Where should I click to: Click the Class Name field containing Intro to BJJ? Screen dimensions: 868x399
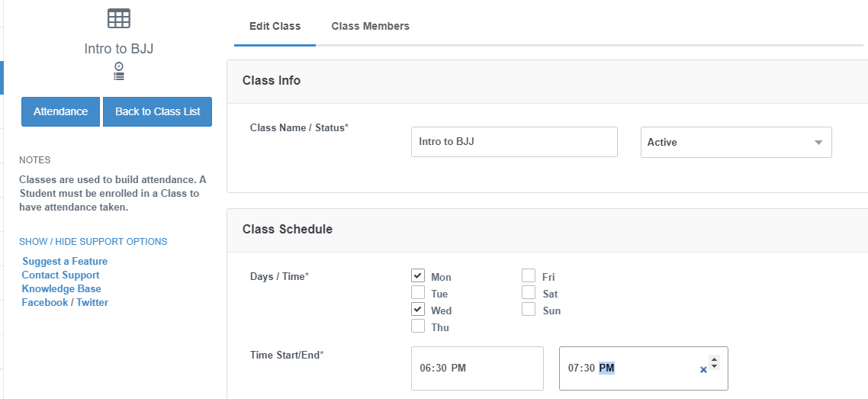tap(514, 142)
